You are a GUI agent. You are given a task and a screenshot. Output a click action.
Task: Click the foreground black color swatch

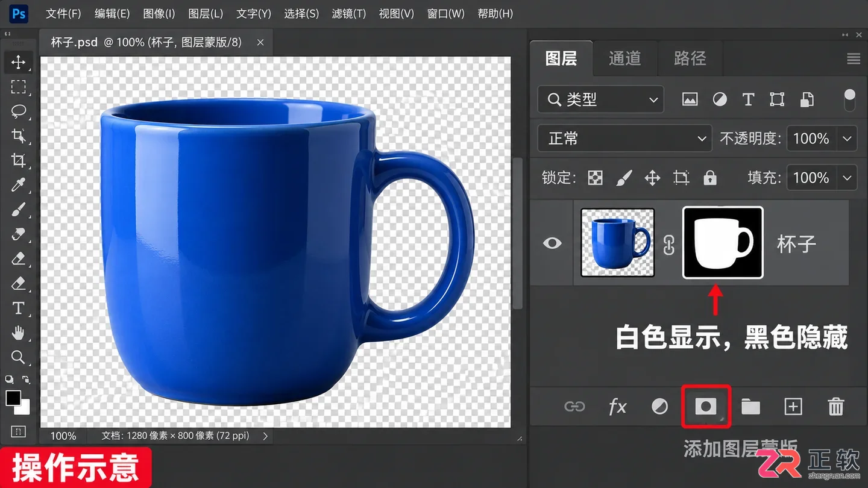[13, 398]
